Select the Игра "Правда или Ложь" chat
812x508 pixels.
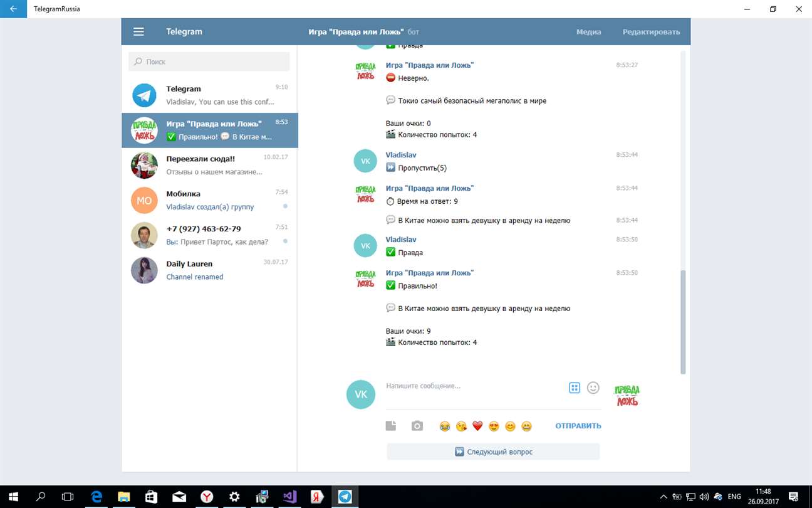210,130
